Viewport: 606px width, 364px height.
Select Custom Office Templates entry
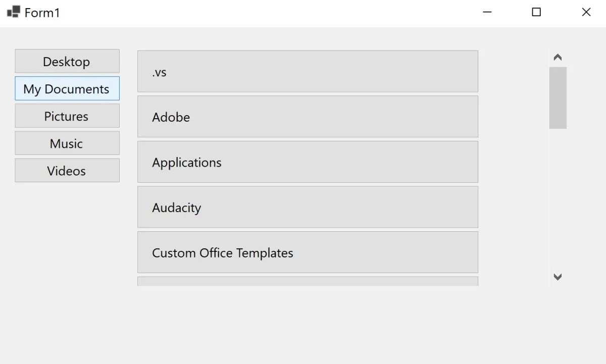[x=308, y=252]
